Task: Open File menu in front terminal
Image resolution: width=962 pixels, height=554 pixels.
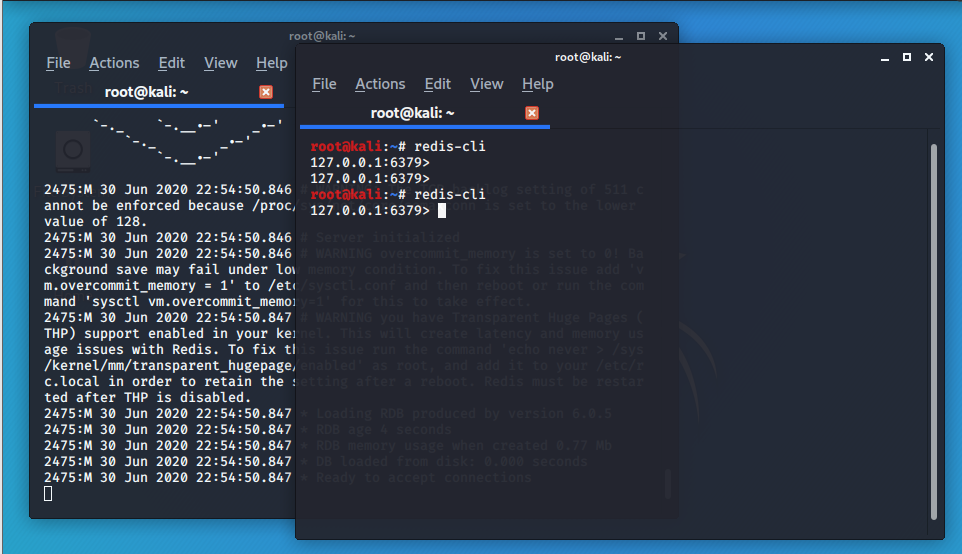Action: (x=324, y=84)
